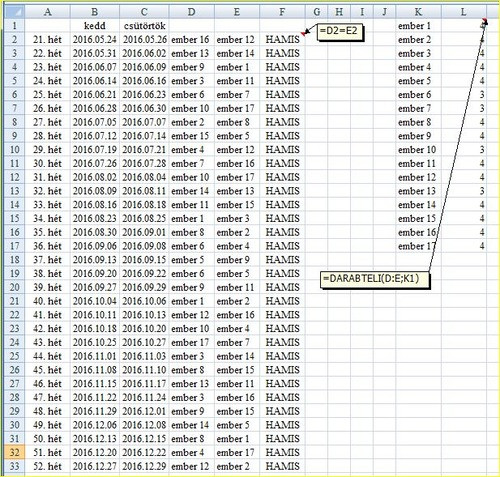Image resolution: width=500 pixels, height=477 pixels.
Task: Click cell F10 showing HAMIS
Action: [282, 150]
